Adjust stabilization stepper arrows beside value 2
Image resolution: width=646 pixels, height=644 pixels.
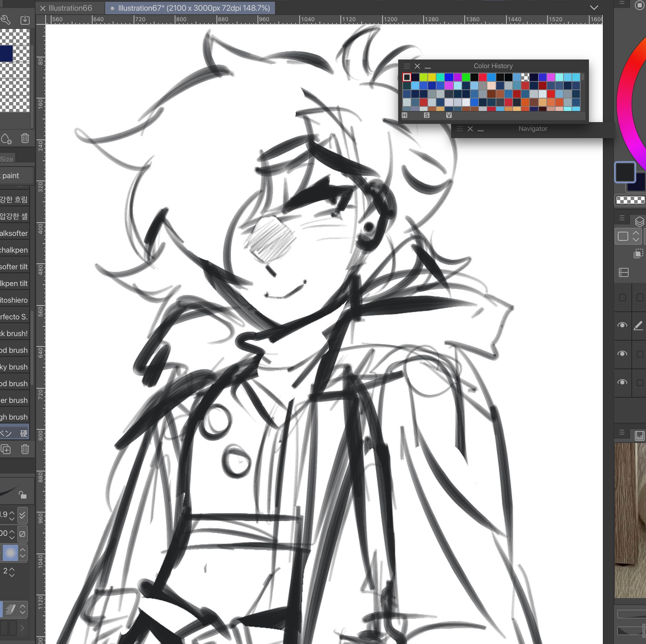[12, 572]
